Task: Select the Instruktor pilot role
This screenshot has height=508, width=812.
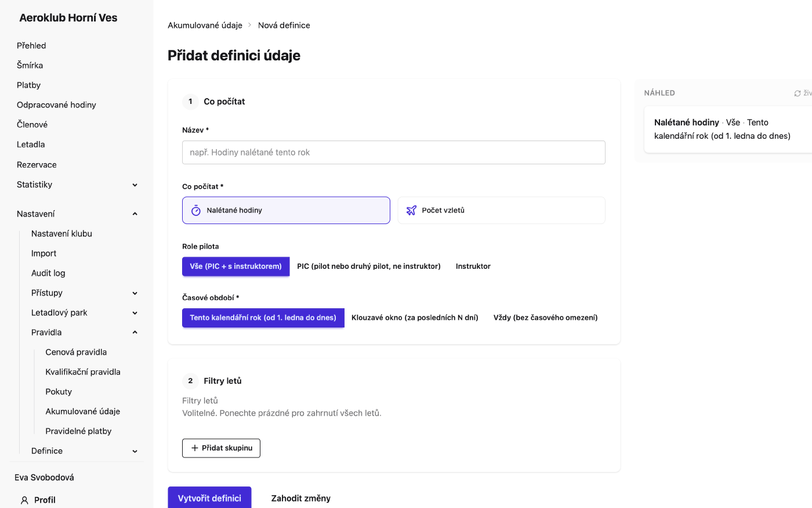Action: 473,266
